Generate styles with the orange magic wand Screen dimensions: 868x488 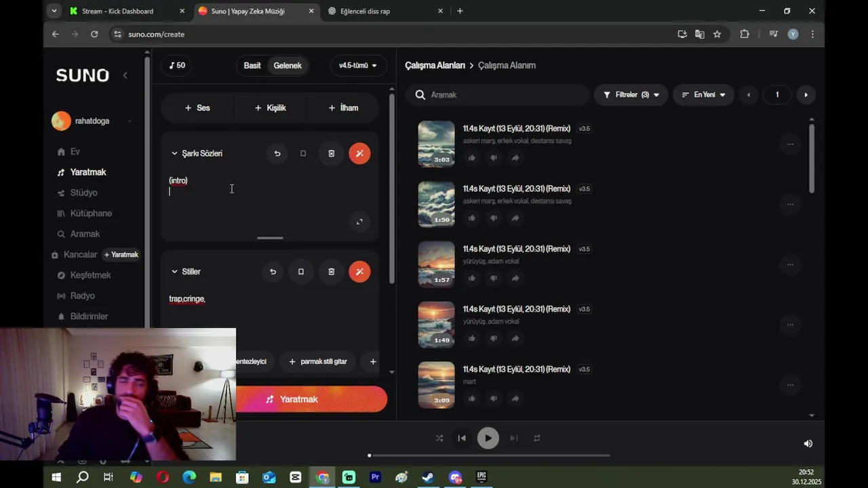click(359, 271)
